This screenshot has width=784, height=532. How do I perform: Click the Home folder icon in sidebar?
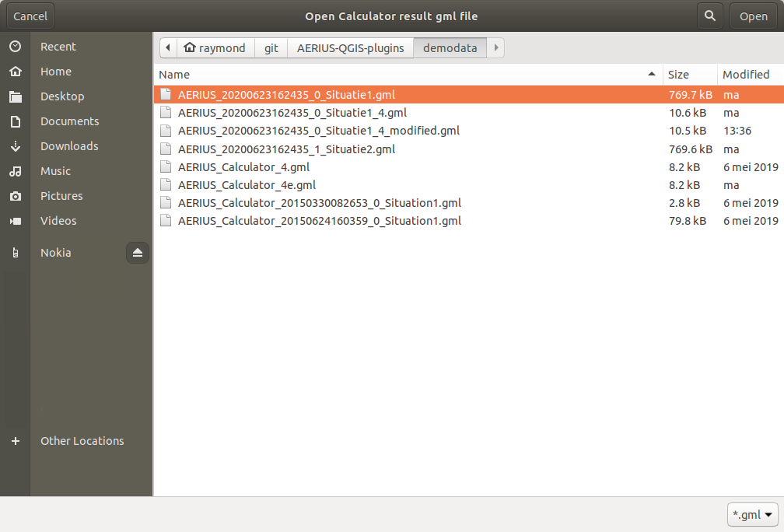15,72
